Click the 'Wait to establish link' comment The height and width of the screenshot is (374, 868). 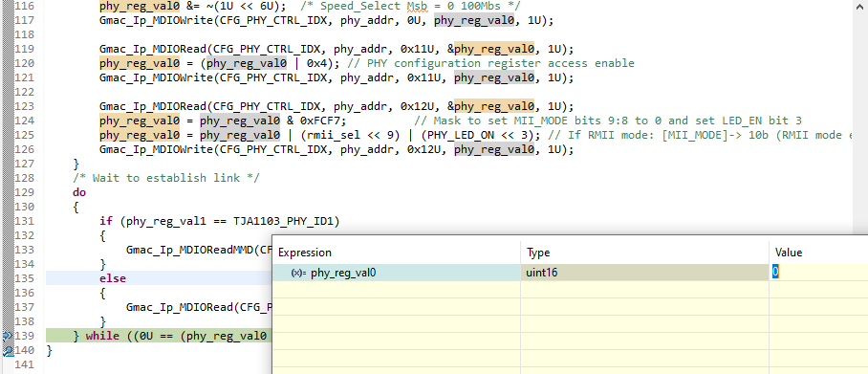[x=166, y=178]
